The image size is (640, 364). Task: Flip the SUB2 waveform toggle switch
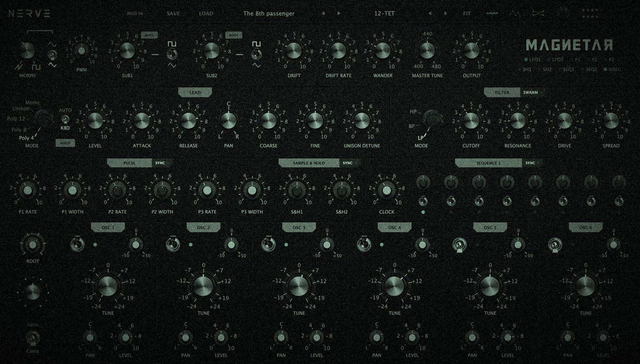coord(256,55)
